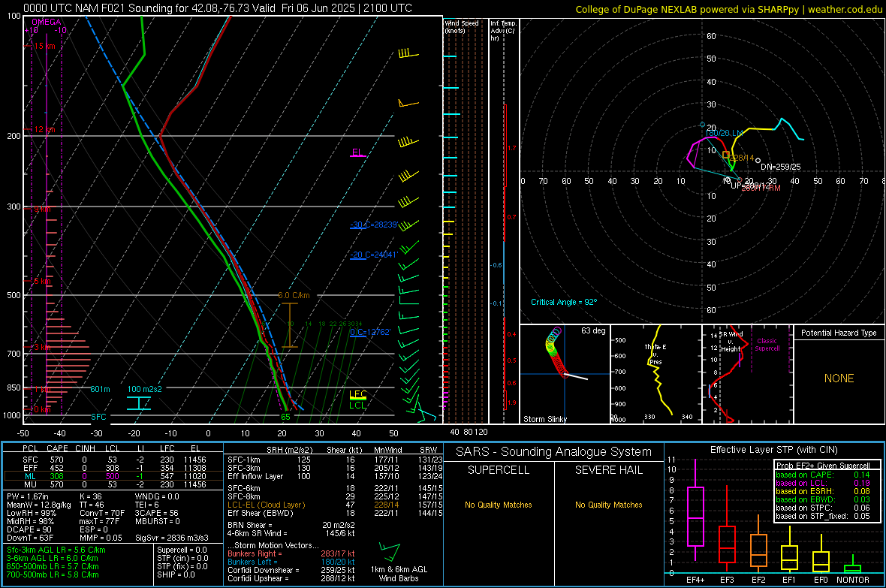Click the NAM F021 sounding title text
886x588 pixels.
[x=218, y=8]
